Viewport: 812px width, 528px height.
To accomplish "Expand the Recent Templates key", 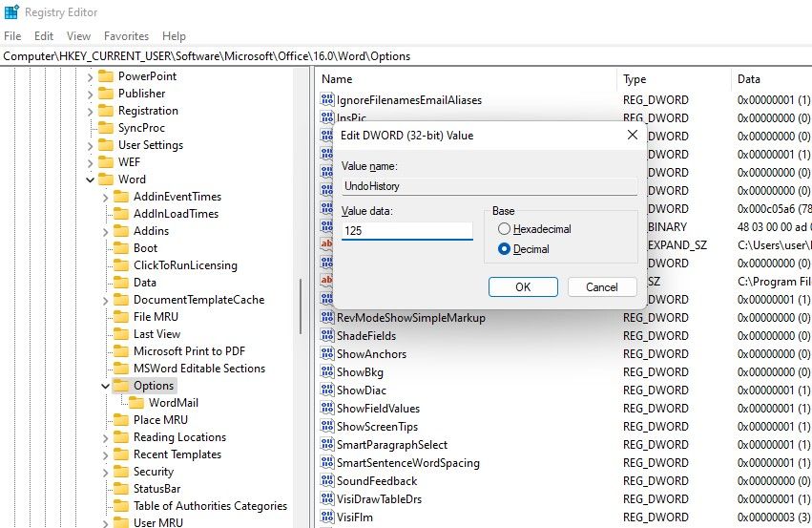I will tap(105, 454).
